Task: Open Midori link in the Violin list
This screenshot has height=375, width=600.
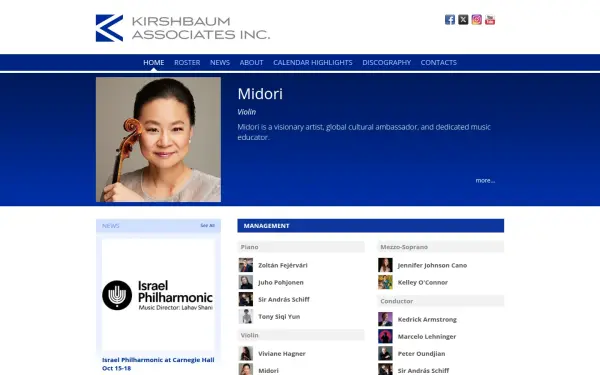Action: click(268, 370)
